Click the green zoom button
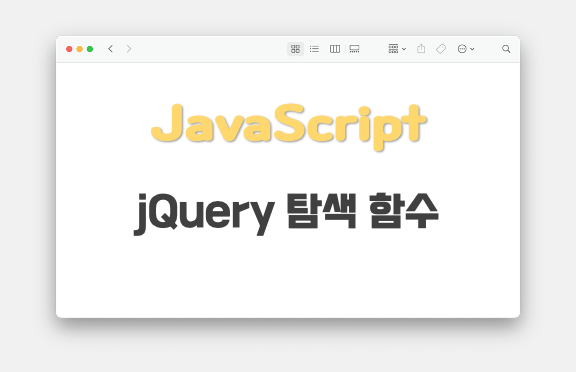This screenshot has width=576, height=372. 90,49
